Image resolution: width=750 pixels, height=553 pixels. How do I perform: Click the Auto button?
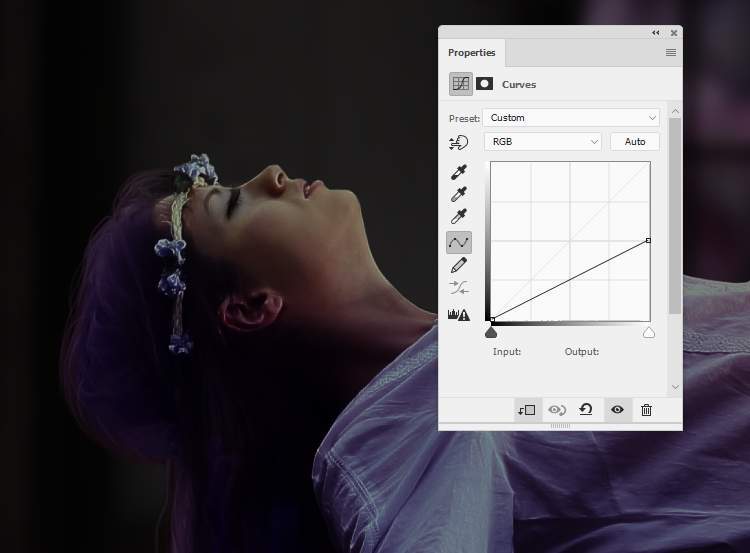(x=635, y=142)
